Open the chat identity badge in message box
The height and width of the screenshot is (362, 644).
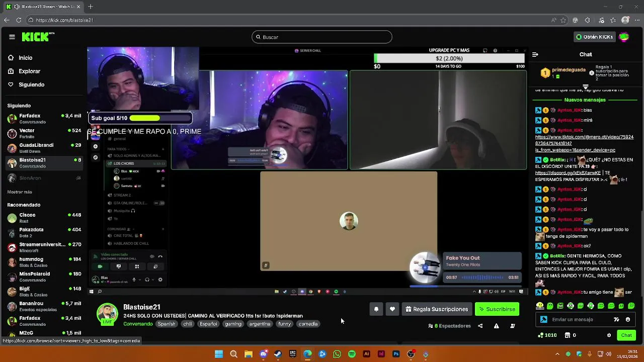pyautogui.click(x=544, y=319)
